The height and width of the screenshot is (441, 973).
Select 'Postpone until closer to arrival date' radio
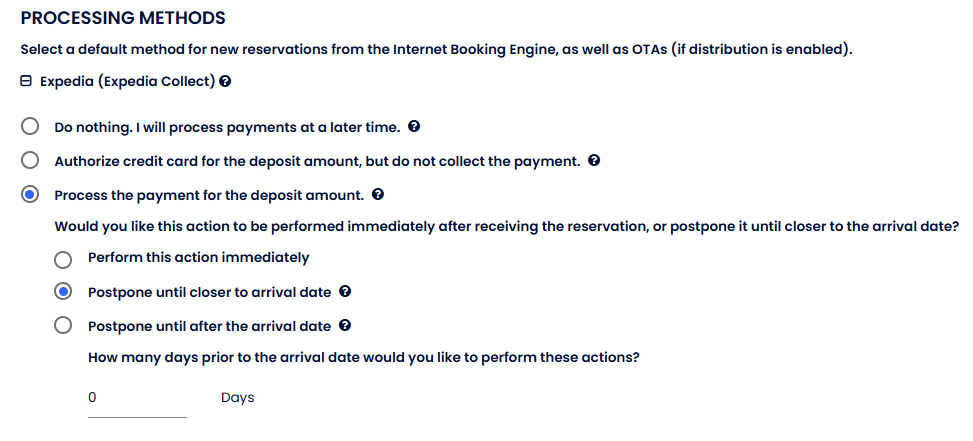(64, 292)
